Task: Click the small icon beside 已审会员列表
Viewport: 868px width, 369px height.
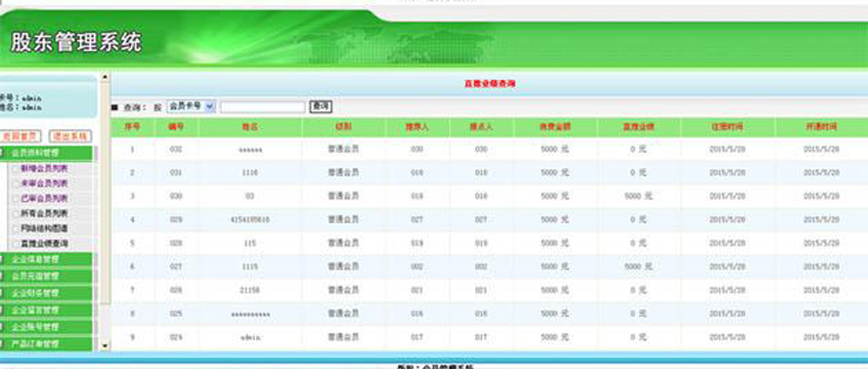Action: [16, 198]
